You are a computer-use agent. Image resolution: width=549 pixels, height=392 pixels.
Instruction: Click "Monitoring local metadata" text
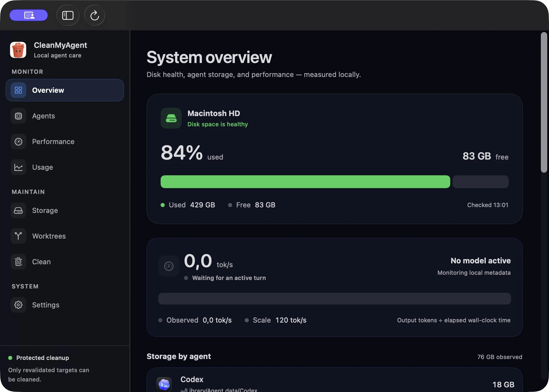coord(474,273)
